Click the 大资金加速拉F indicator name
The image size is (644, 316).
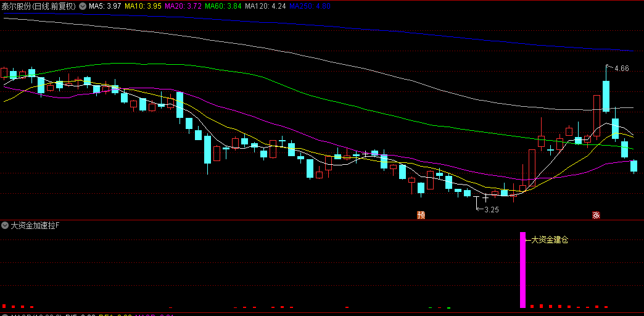[35, 225]
